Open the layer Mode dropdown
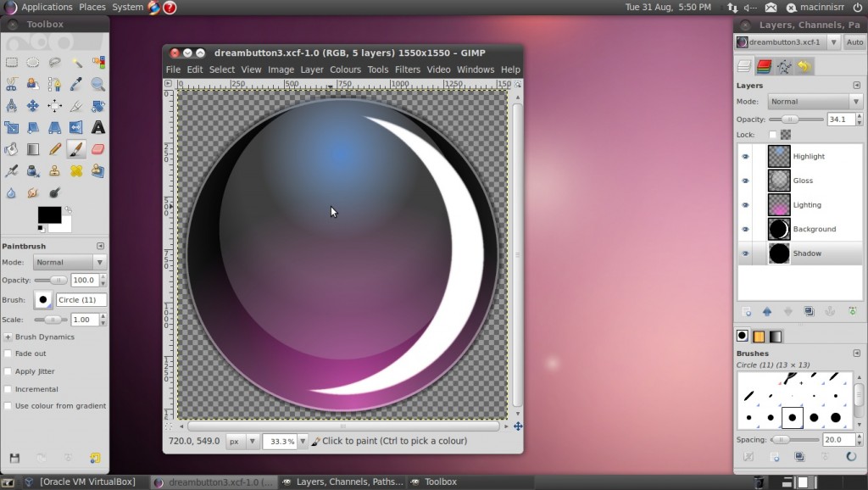The image size is (868, 490). 811,102
